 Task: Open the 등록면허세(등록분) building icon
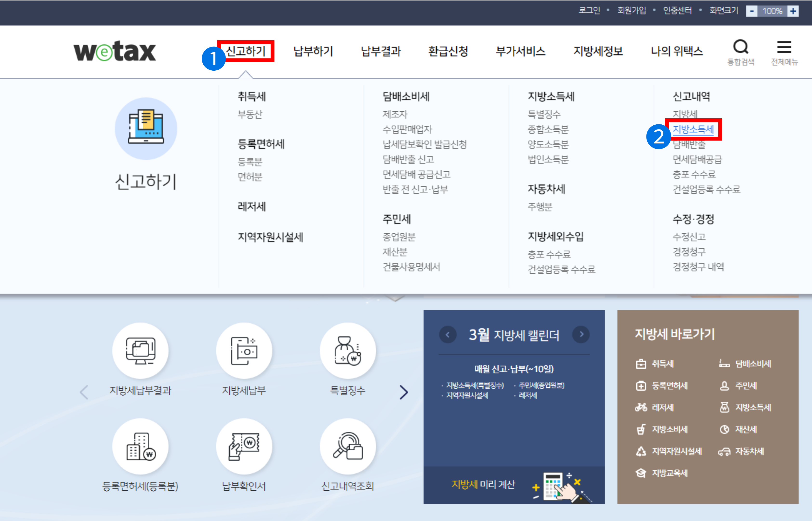coord(140,447)
